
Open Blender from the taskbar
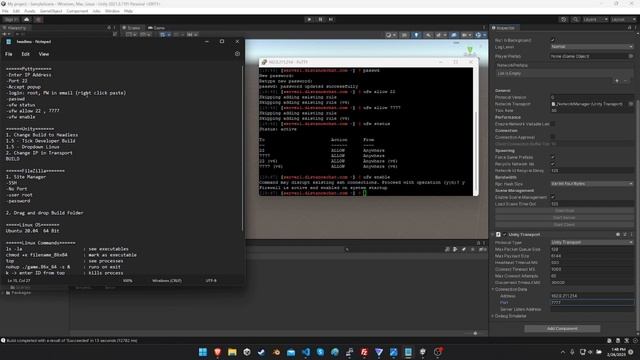pos(276,352)
